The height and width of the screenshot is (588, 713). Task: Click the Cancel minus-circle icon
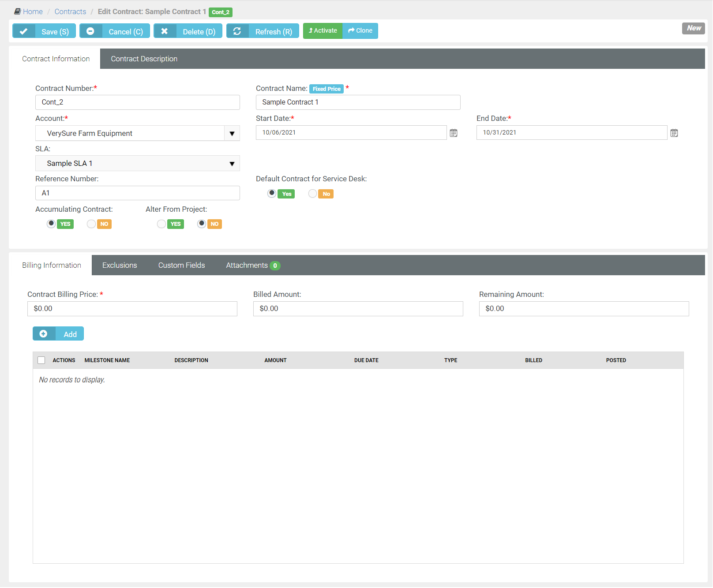tap(90, 31)
